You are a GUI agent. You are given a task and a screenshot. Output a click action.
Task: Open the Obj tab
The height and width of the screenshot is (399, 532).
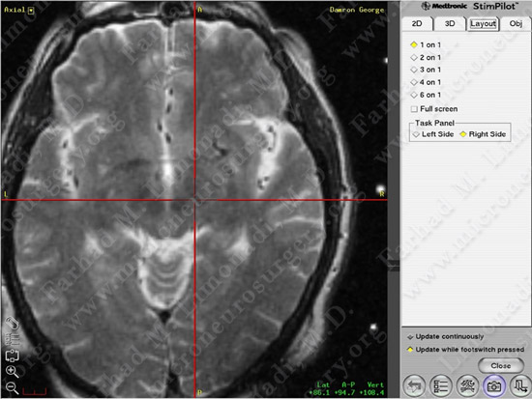[516, 24]
